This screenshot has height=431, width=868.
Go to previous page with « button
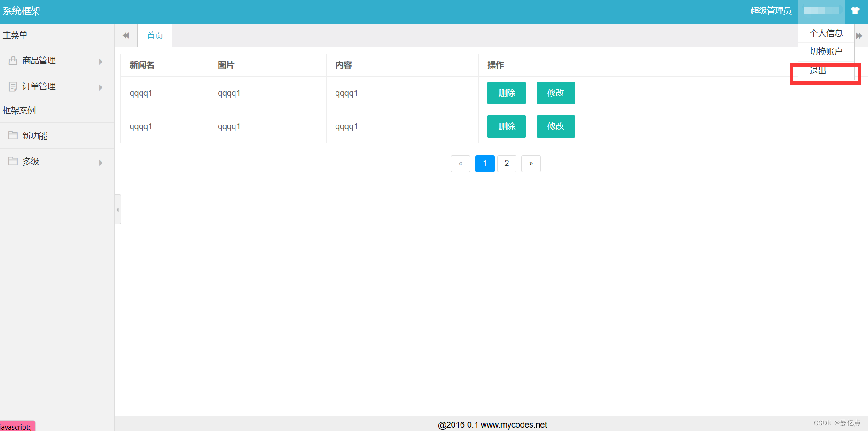(x=461, y=164)
